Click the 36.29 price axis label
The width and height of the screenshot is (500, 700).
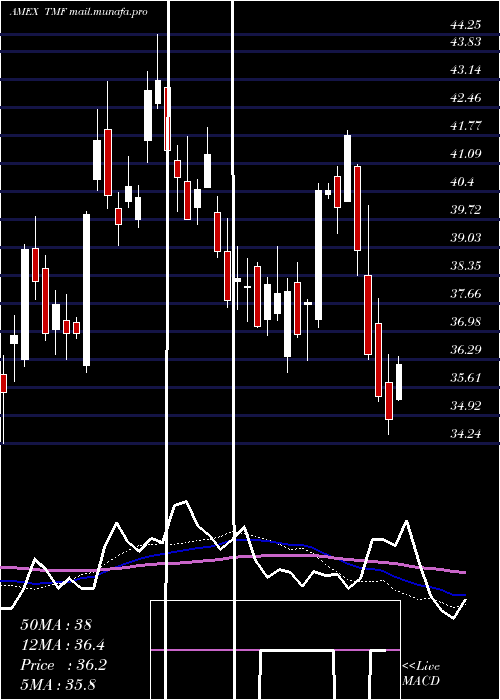(466, 350)
